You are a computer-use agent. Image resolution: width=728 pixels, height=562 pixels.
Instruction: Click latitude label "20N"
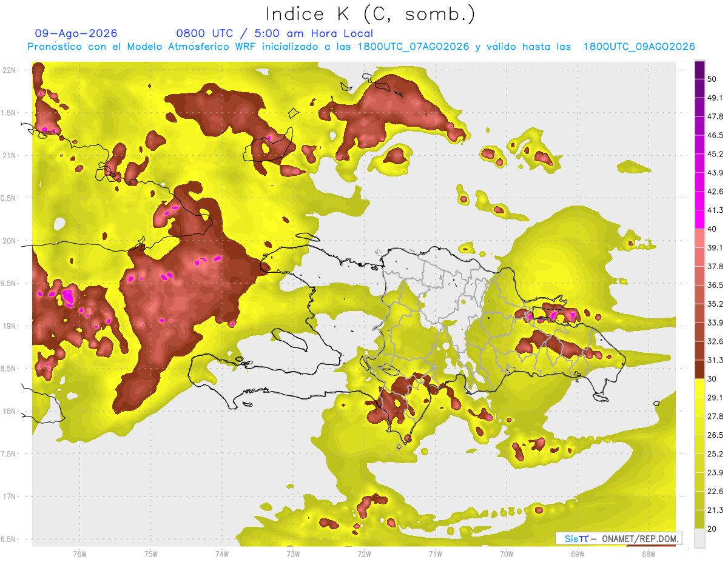(x=10, y=241)
